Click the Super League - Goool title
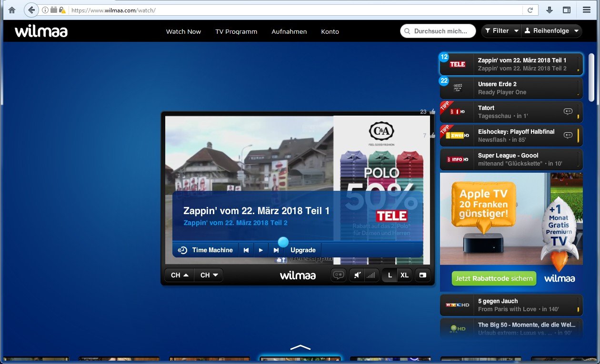600x364 pixels. pos(508,156)
